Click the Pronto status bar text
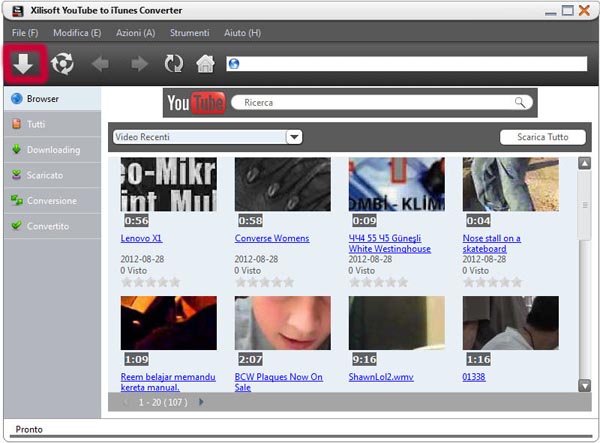600x443 pixels. [x=29, y=429]
